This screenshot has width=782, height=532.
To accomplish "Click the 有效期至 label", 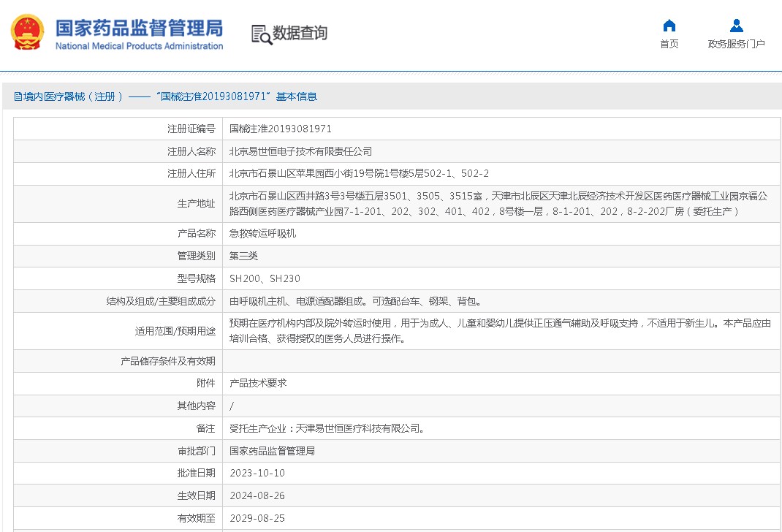I will [197, 518].
